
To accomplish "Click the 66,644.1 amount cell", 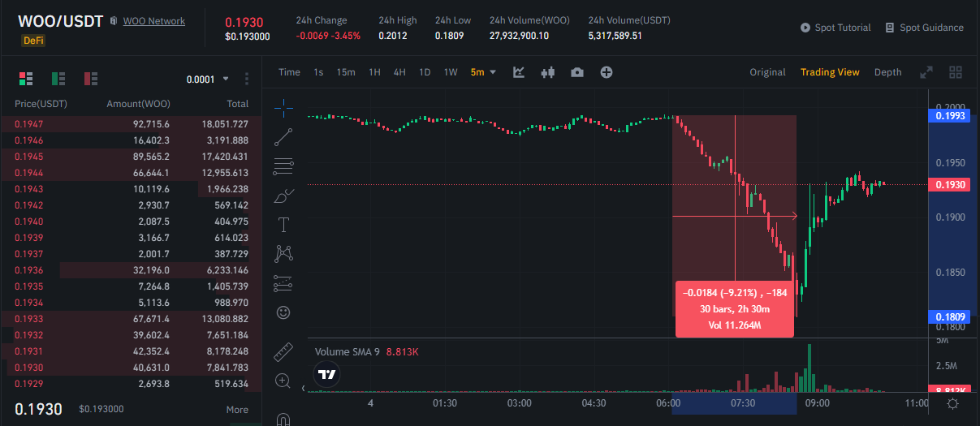I will coord(151,173).
